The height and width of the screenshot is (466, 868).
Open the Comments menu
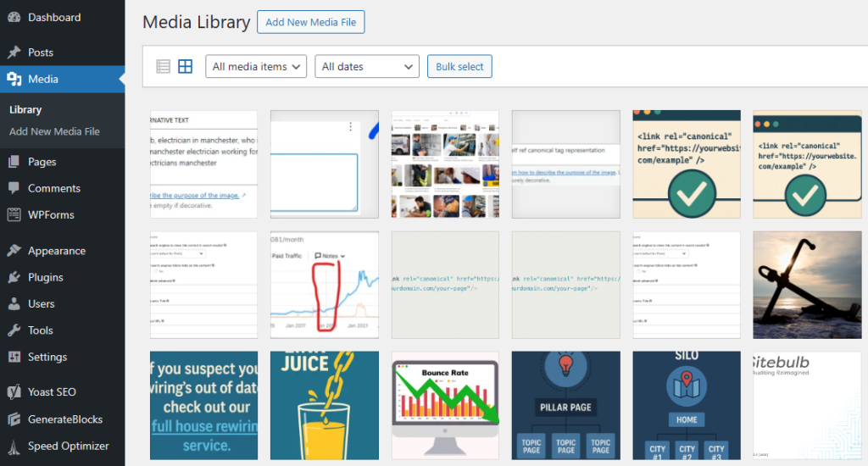[54, 188]
